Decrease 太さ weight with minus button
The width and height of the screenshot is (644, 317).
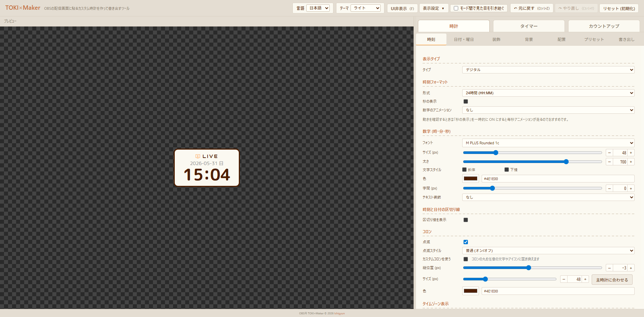click(x=609, y=162)
